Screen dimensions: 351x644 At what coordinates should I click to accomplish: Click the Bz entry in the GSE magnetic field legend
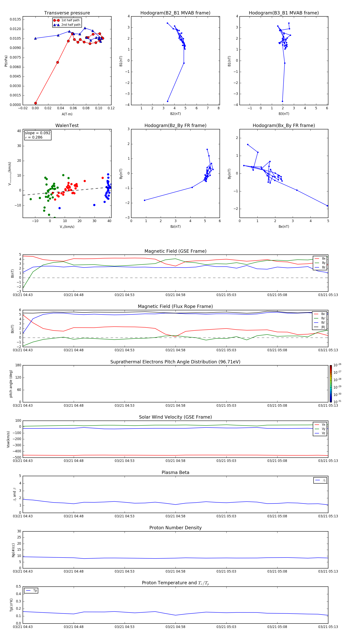(x=320, y=268)
